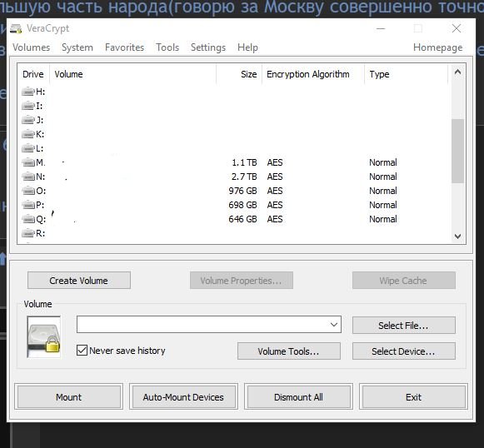Click the drive O: icon
The image size is (484, 448).
28,191
